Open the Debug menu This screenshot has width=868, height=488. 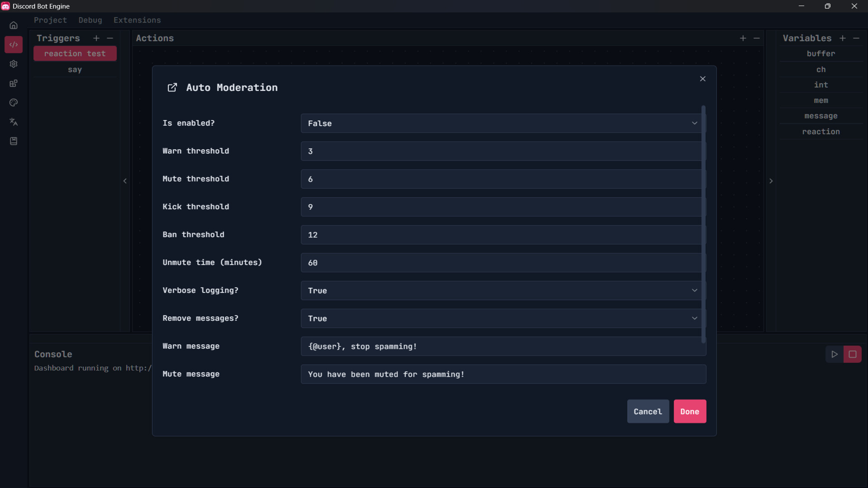click(x=90, y=20)
